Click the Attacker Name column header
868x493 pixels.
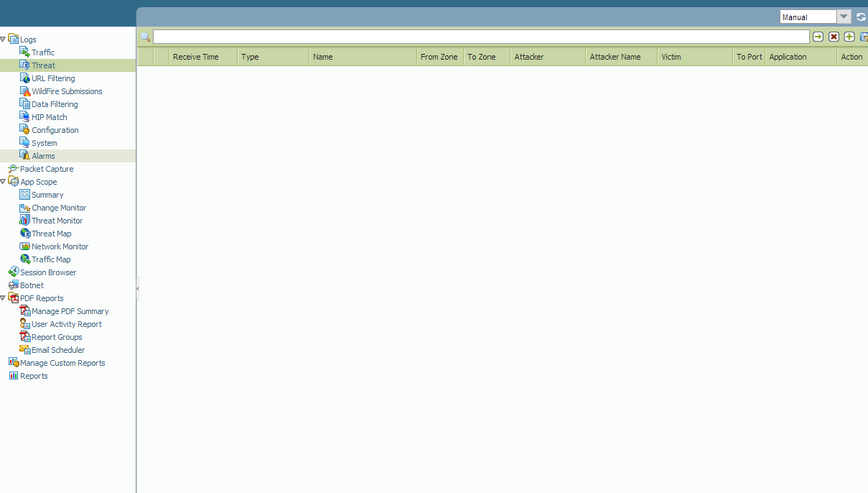click(622, 57)
